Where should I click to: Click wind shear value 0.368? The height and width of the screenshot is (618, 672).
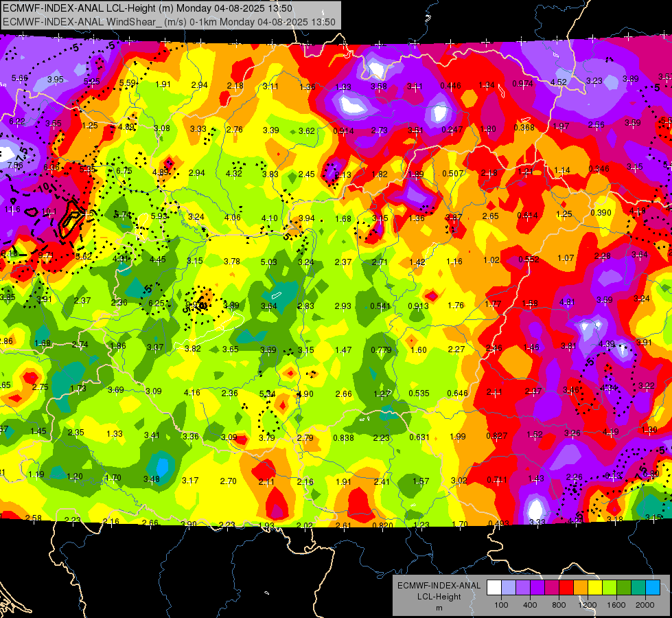pyautogui.click(x=524, y=127)
